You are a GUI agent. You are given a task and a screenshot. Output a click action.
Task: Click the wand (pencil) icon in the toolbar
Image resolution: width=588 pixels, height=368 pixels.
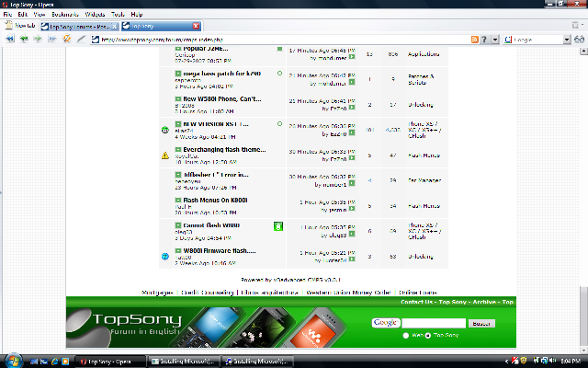pos(81,39)
